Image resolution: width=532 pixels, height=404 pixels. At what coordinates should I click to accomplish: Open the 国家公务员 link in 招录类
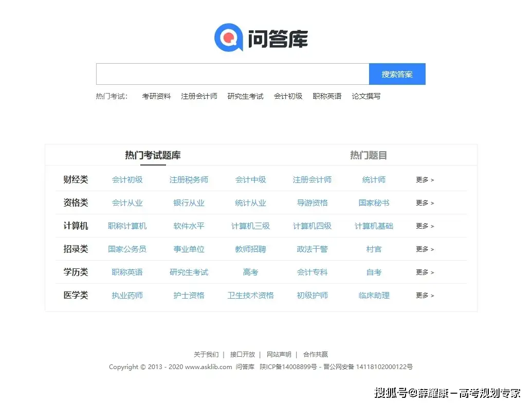(x=127, y=249)
